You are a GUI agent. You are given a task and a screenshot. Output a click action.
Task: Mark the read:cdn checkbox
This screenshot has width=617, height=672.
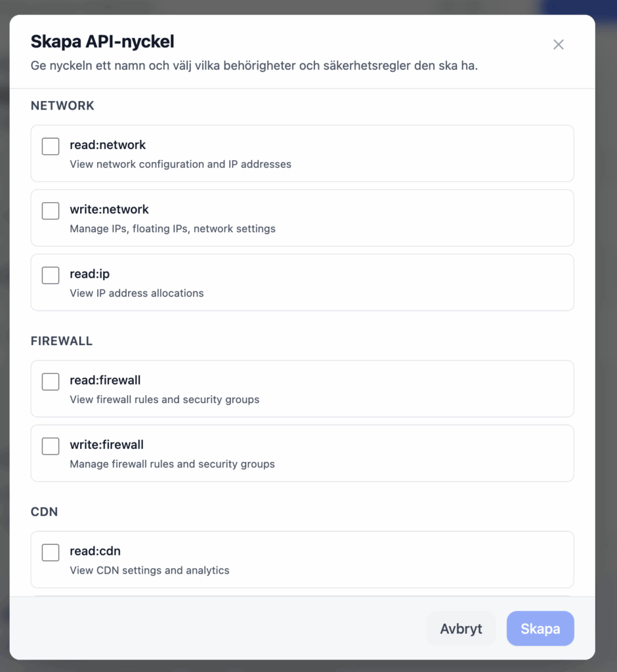(51, 553)
